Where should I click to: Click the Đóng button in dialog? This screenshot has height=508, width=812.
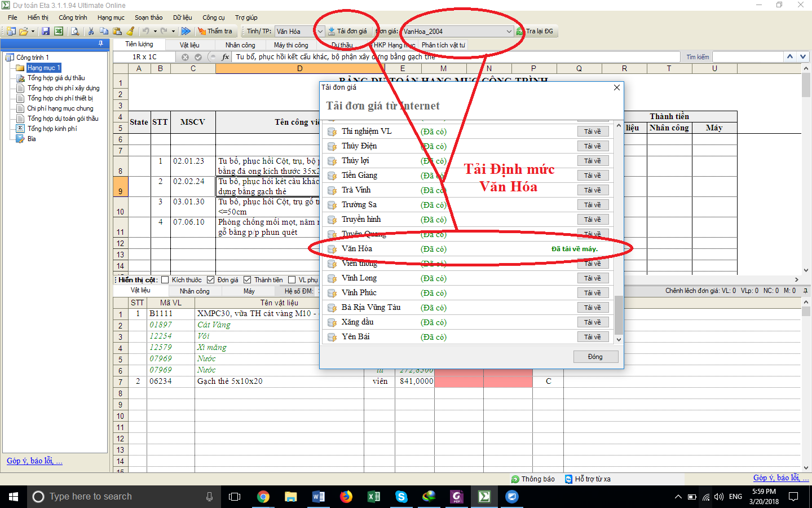click(x=595, y=357)
